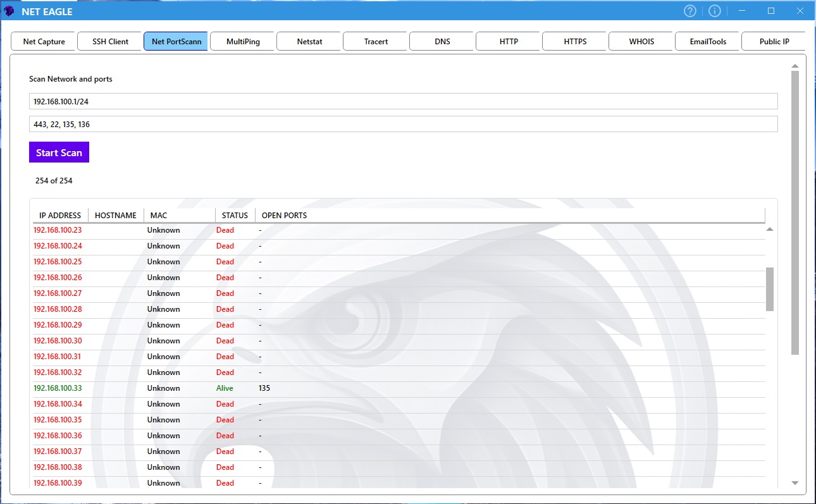Screen dimensions: 816x504
Task: Click the results list scrollbar thumb
Action: click(x=770, y=289)
